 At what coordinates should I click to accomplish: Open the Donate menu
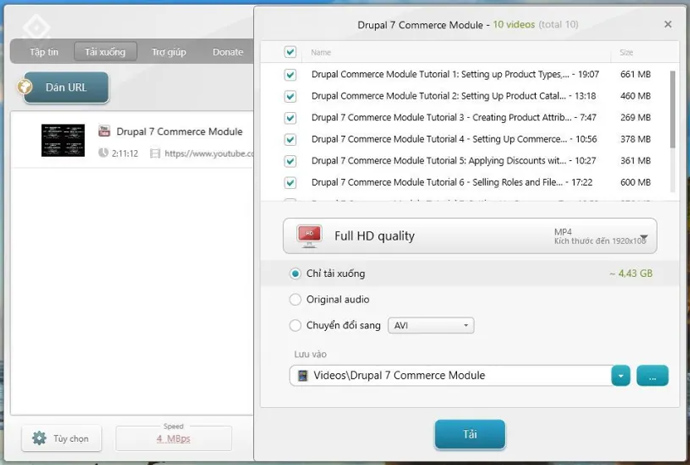click(228, 52)
